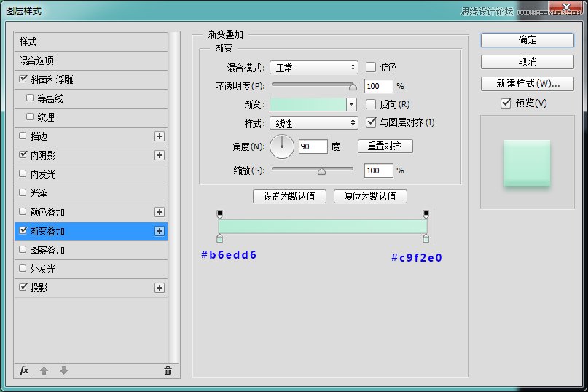Click the large gradient bar editor
588x392 pixels.
click(x=323, y=226)
